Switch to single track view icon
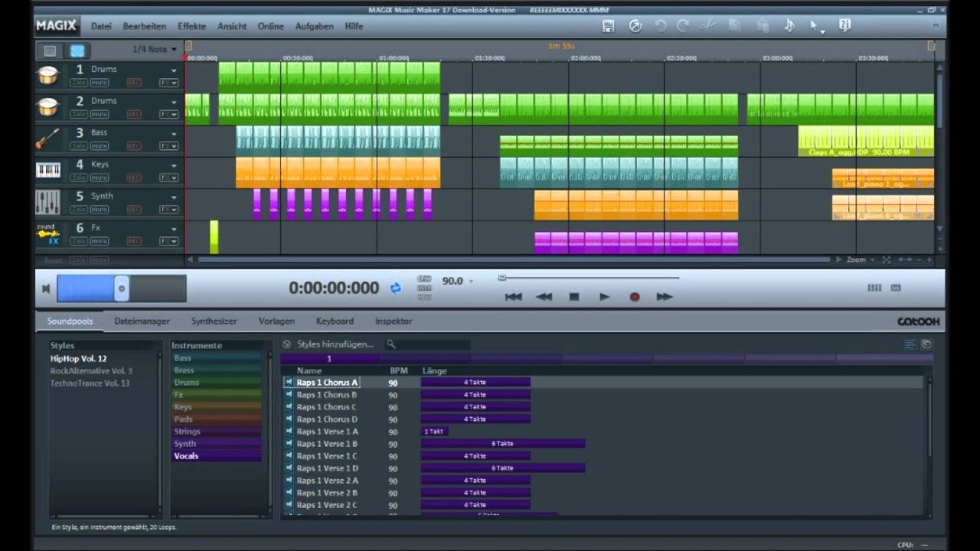The image size is (980, 551). pos(50,51)
